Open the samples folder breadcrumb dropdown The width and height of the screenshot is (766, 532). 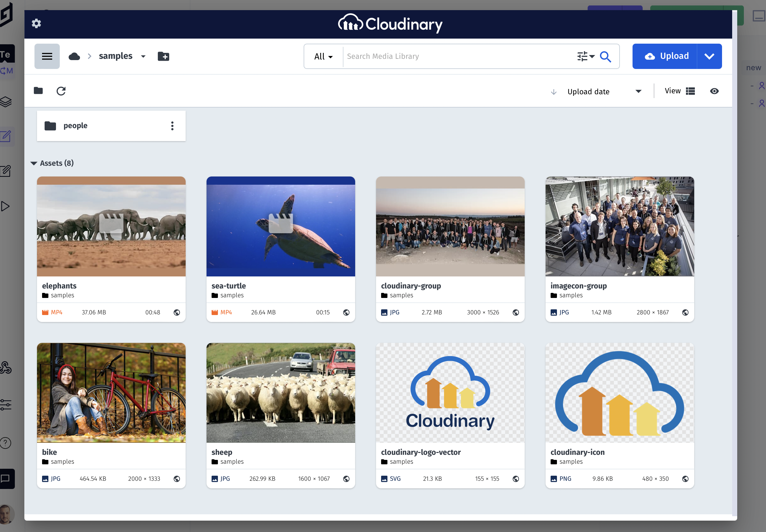coord(143,57)
